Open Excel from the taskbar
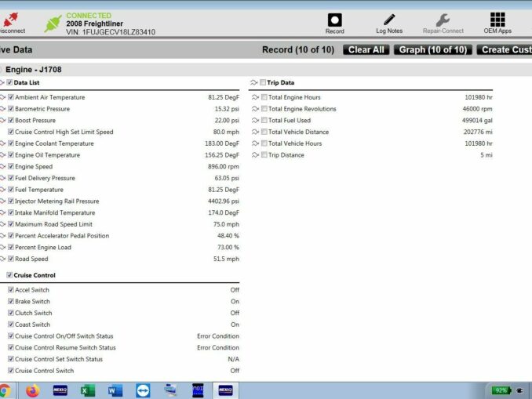The height and width of the screenshot is (399, 532). point(88,391)
